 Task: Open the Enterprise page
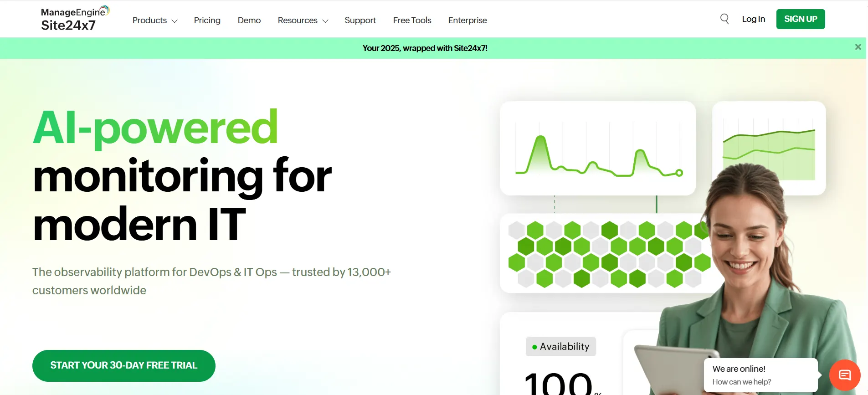click(x=467, y=21)
